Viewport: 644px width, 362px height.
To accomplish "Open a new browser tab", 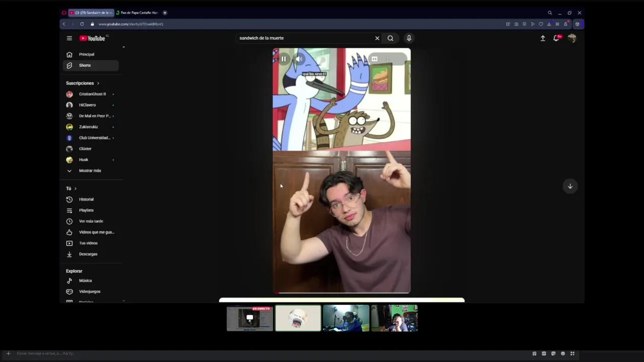I will click(165, 13).
